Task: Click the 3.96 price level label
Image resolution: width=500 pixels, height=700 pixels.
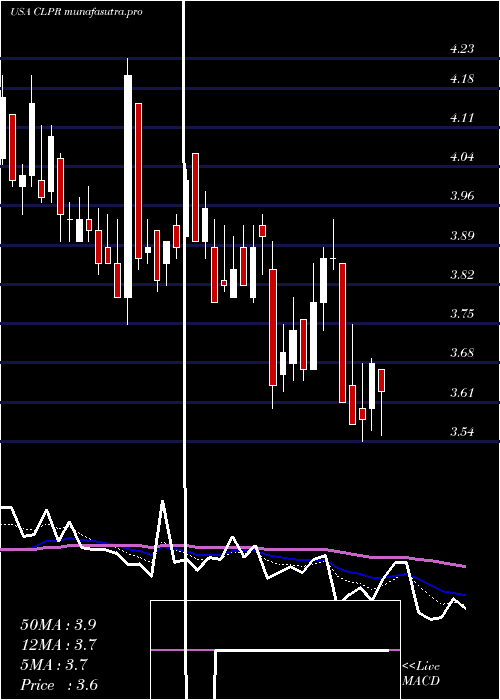Action: [462, 196]
